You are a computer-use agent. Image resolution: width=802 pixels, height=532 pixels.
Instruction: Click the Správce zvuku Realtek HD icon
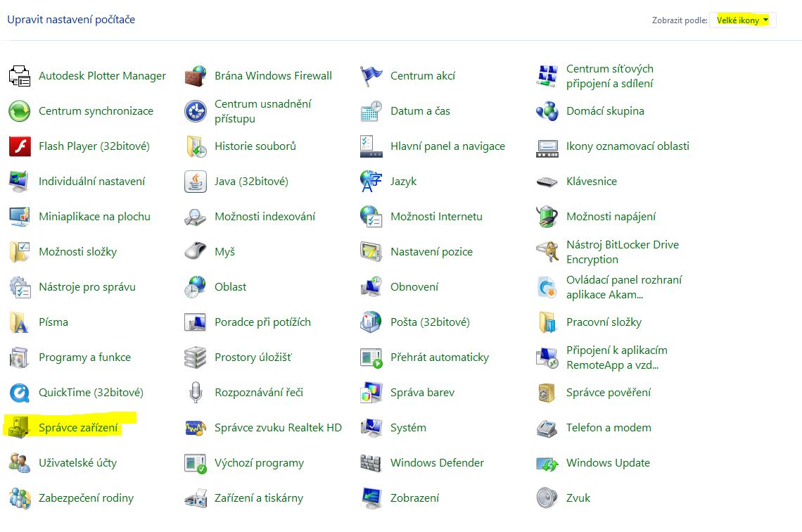[x=195, y=428]
